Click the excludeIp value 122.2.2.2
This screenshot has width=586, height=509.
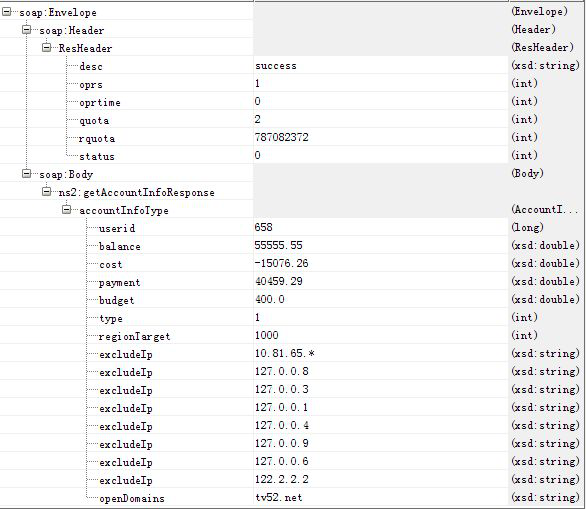(x=282, y=479)
